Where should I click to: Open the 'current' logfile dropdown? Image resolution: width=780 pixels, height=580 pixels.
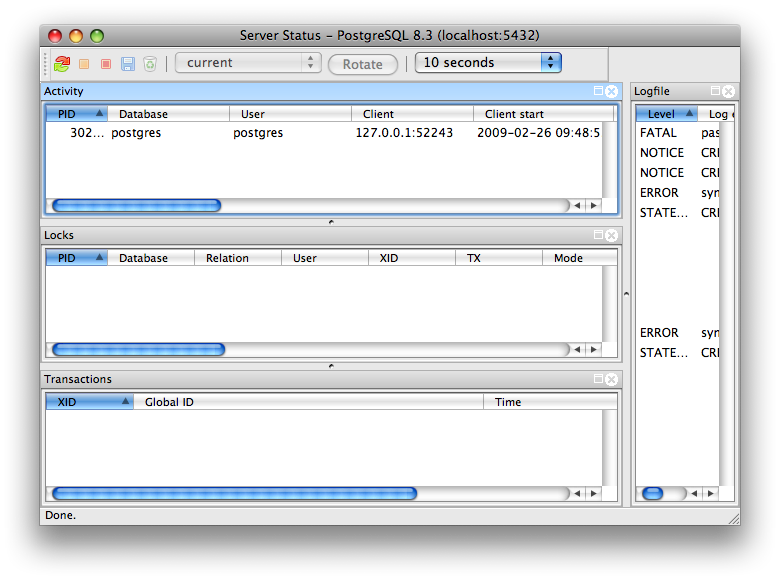(247, 63)
